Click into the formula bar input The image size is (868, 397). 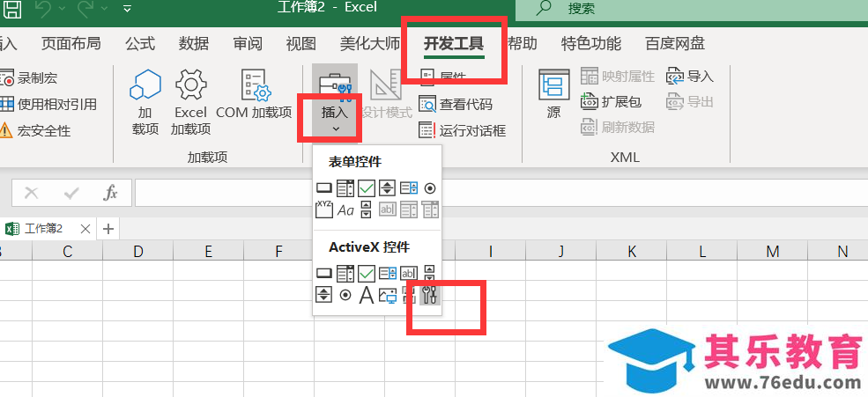coord(501,193)
